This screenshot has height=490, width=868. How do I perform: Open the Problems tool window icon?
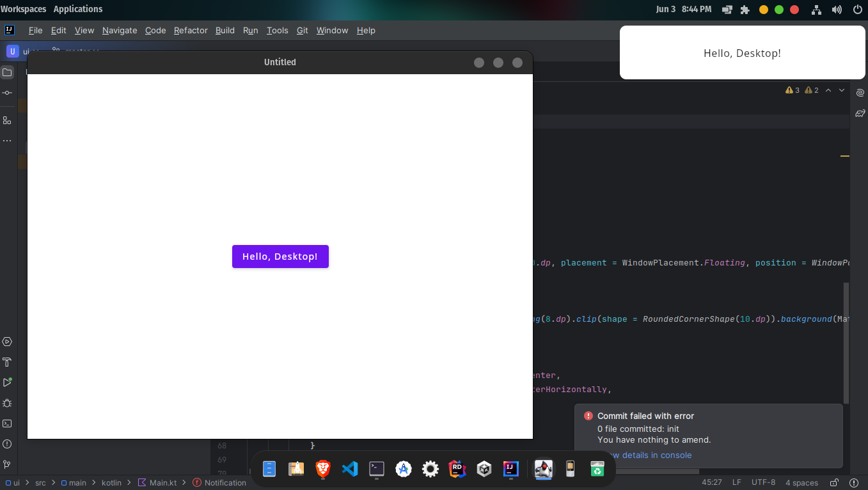point(7,444)
